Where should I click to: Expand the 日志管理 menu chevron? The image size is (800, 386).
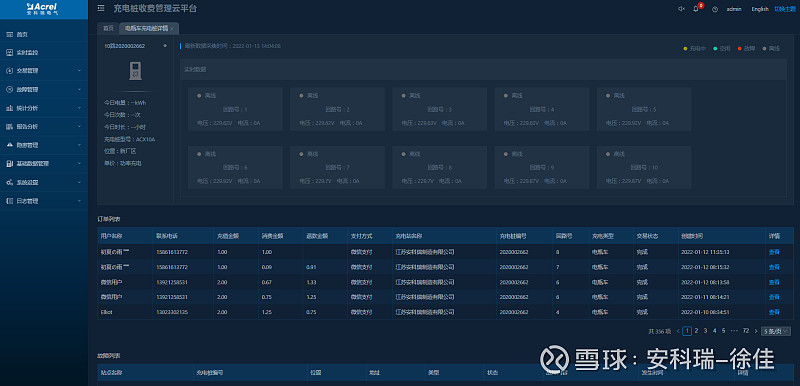point(79,201)
